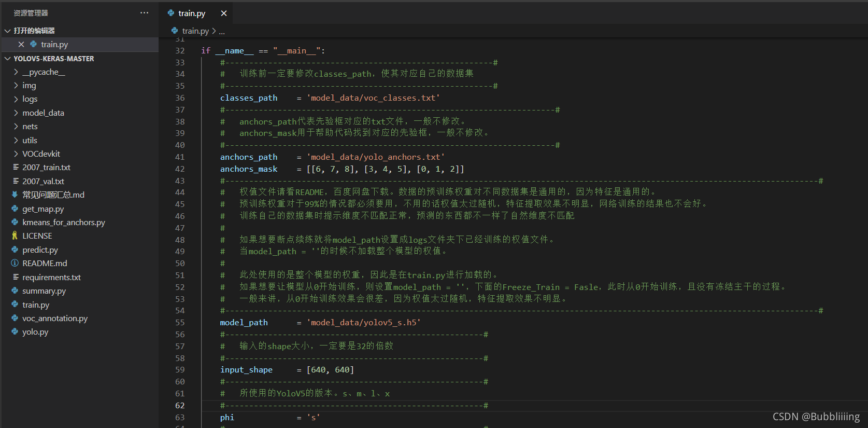Expand the model_data folder

tap(16, 113)
